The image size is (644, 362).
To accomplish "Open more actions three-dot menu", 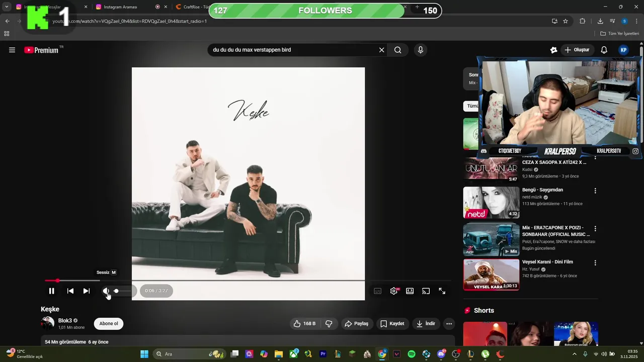I will pos(449,324).
